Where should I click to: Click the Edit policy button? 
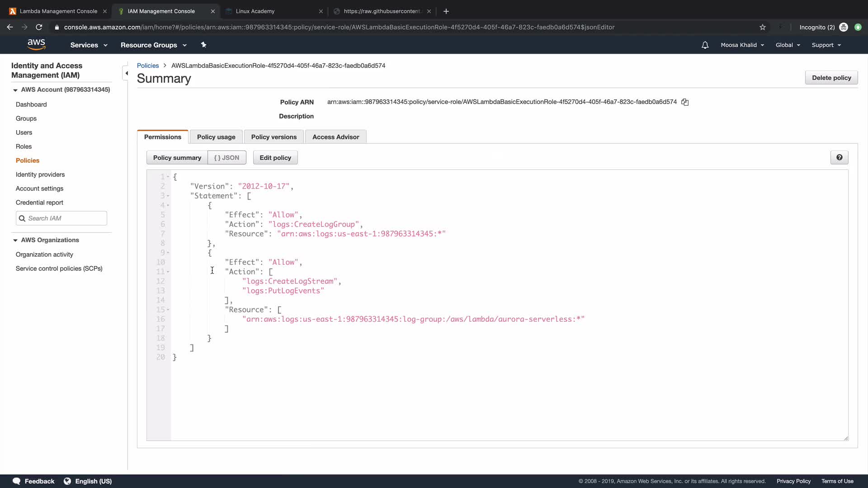coord(275,158)
